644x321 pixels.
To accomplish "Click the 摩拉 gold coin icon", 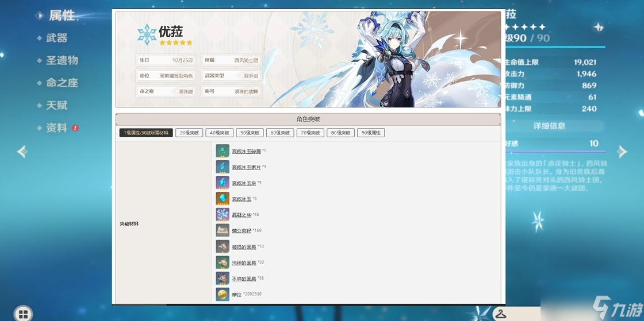I will [223, 294].
